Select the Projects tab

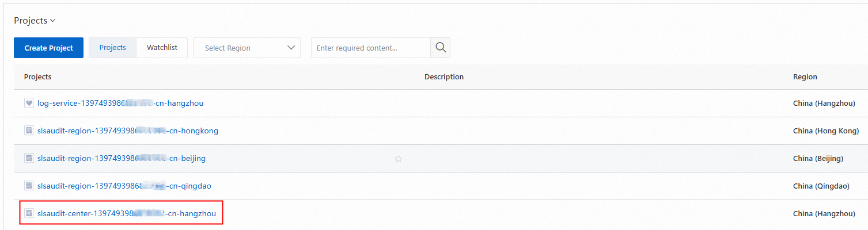[x=112, y=48]
